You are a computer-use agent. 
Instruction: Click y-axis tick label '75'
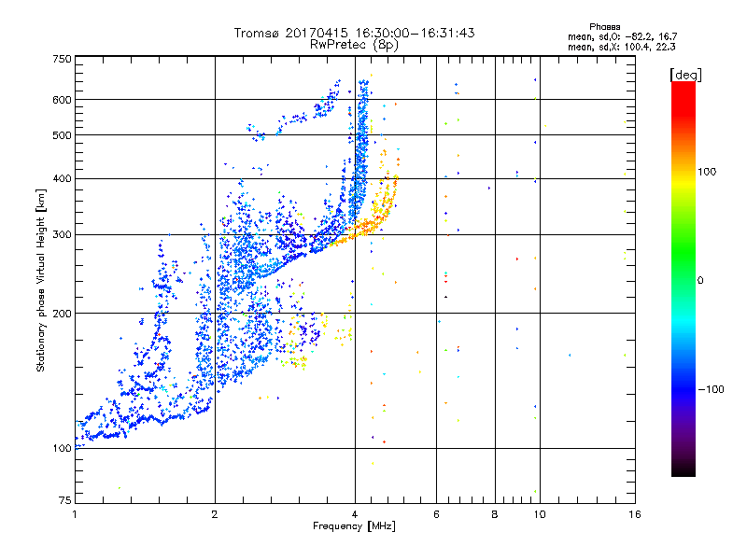tap(65, 500)
